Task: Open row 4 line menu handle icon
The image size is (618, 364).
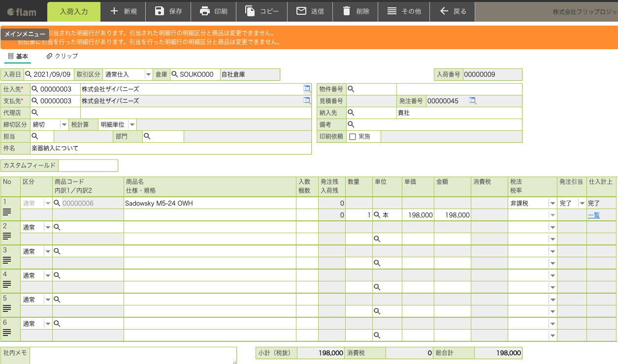Action: click(x=7, y=284)
